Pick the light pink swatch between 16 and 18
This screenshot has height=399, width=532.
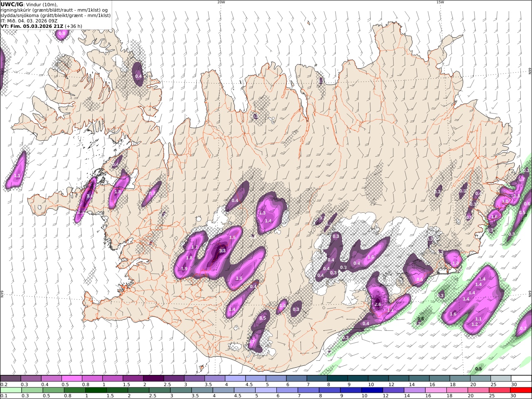pyautogui.click(x=435, y=390)
